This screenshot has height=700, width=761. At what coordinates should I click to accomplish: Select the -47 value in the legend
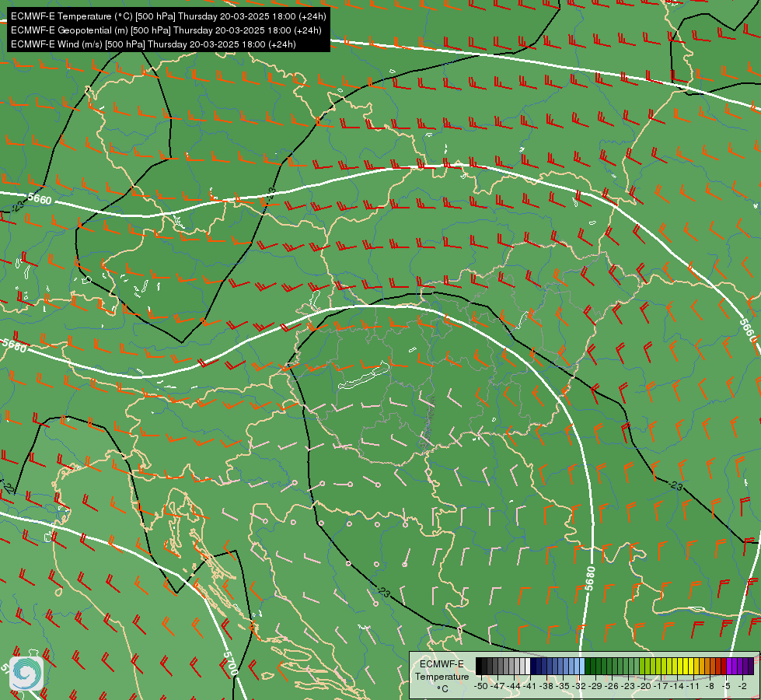497,686
